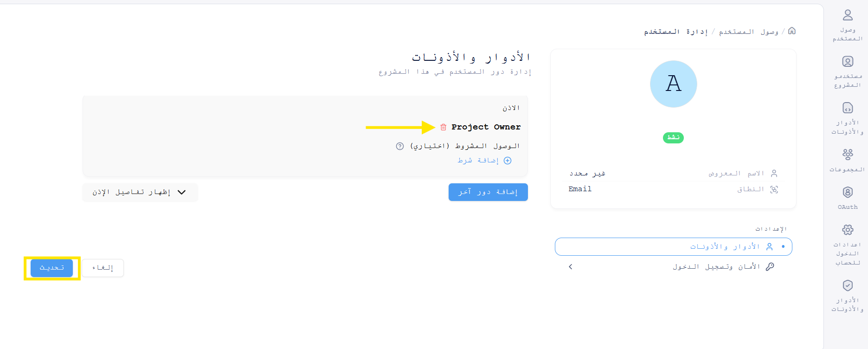The image size is (868, 349).
Task: Click the help icon beside الوصول المشروط
Action: 400,146
